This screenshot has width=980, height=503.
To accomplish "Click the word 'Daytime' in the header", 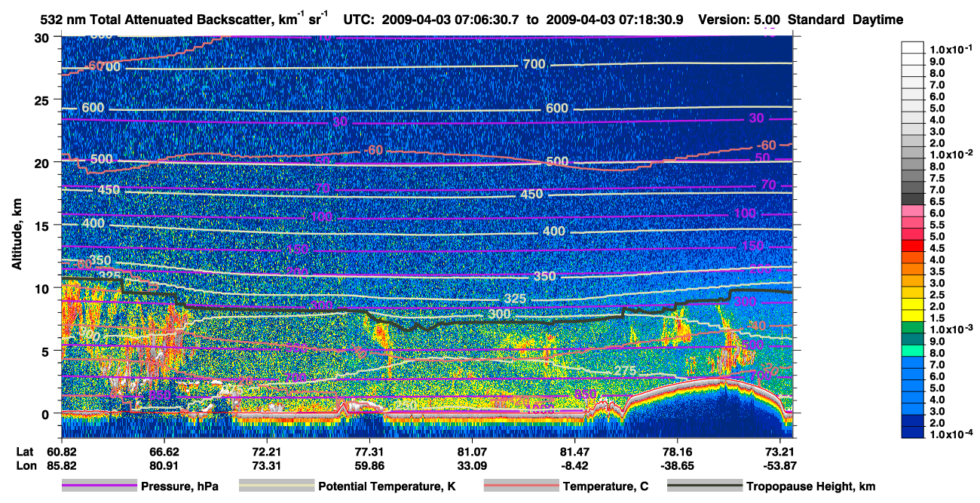I will pos(877,20).
